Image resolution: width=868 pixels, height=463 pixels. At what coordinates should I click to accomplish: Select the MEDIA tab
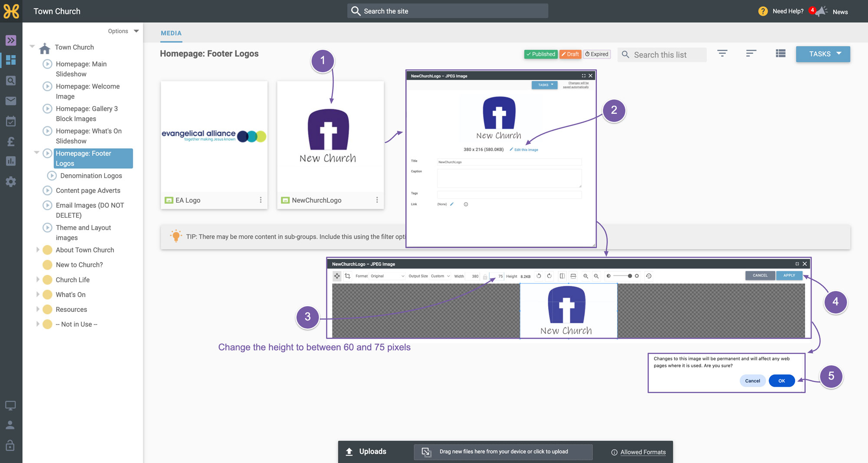pos(171,33)
